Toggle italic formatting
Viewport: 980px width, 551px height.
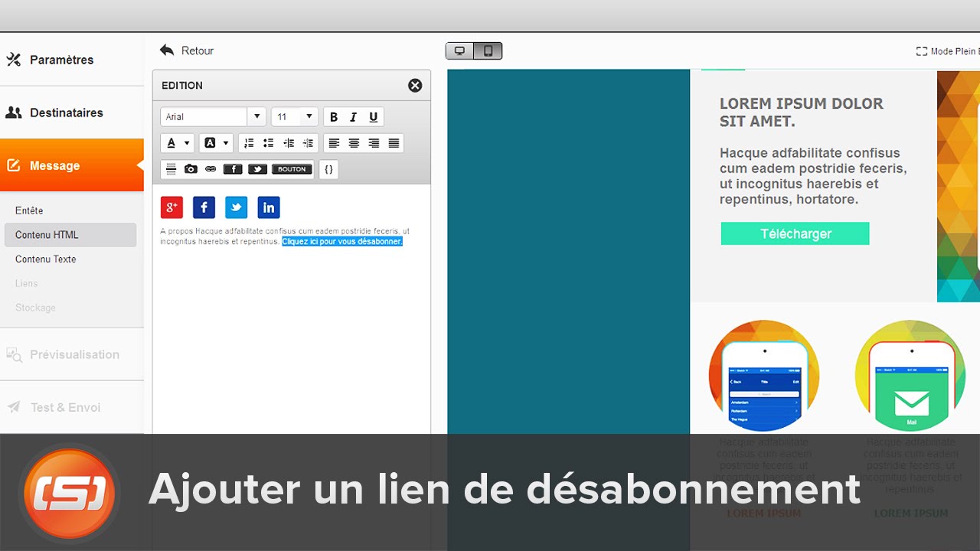click(x=353, y=117)
